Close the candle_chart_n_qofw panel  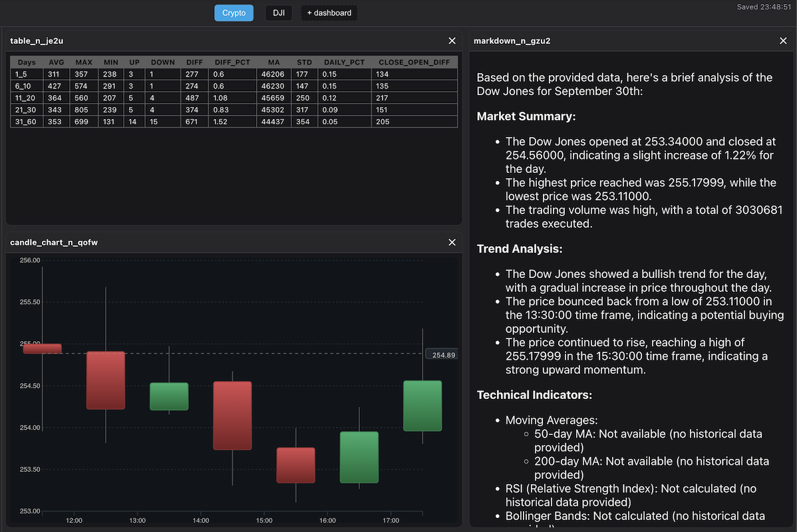(452, 242)
